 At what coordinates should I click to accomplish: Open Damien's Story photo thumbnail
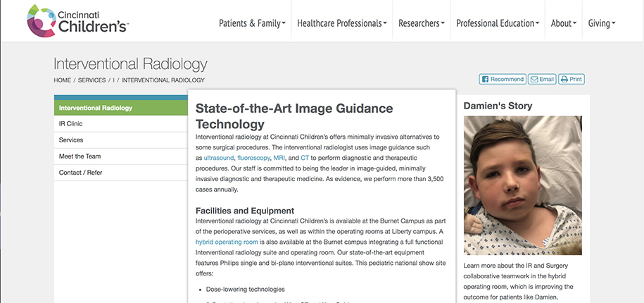tap(522, 185)
